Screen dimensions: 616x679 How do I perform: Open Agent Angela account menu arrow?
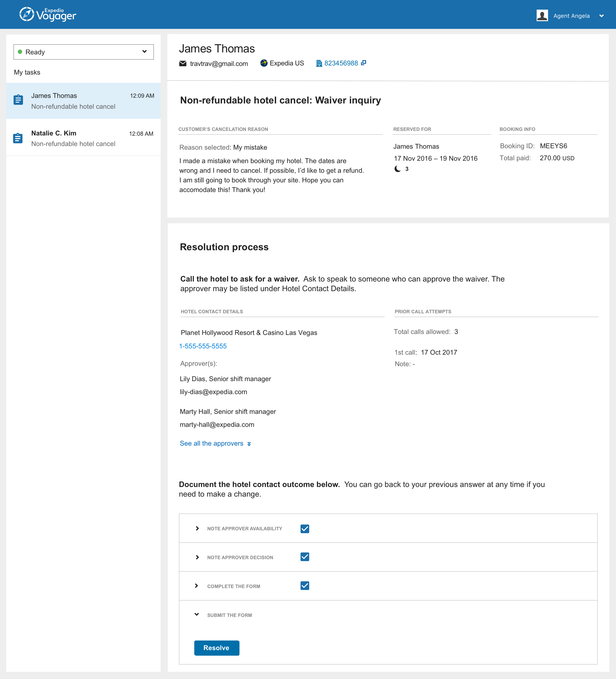[x=601, y=16]
